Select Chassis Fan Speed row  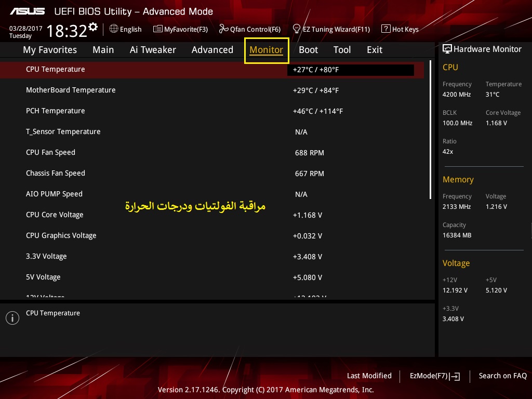click(x=212, y=174)
